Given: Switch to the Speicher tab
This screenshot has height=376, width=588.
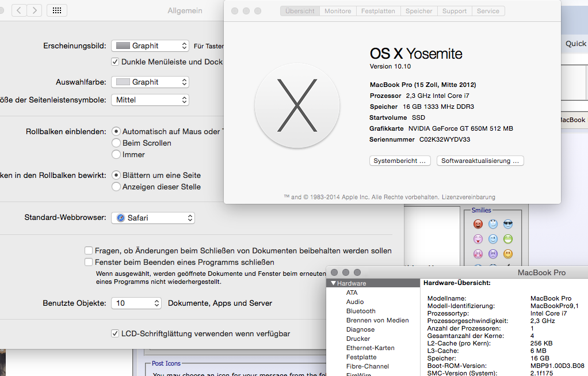Looking at the screenshot, I should click(x=419, y=12).
